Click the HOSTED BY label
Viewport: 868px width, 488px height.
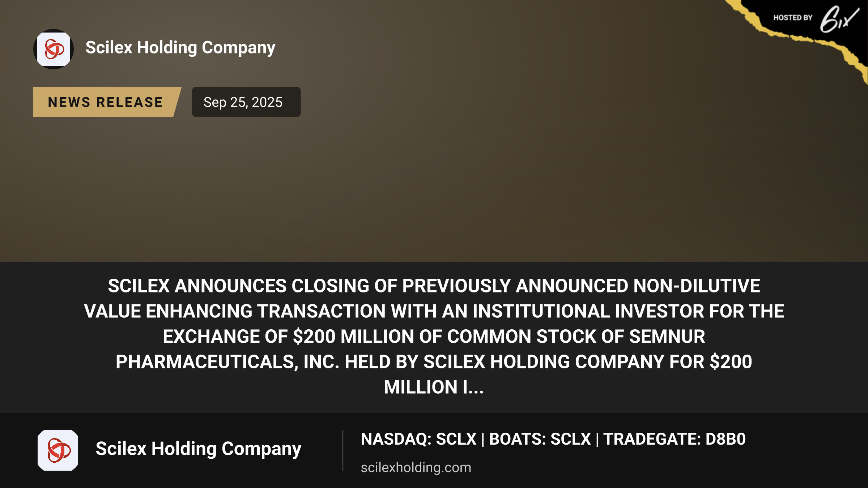792,18
